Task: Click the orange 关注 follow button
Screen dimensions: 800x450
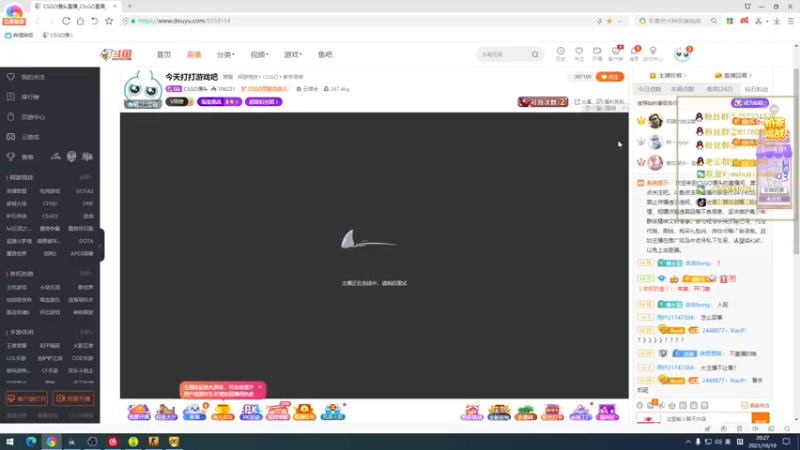Action: pos(610,77)
